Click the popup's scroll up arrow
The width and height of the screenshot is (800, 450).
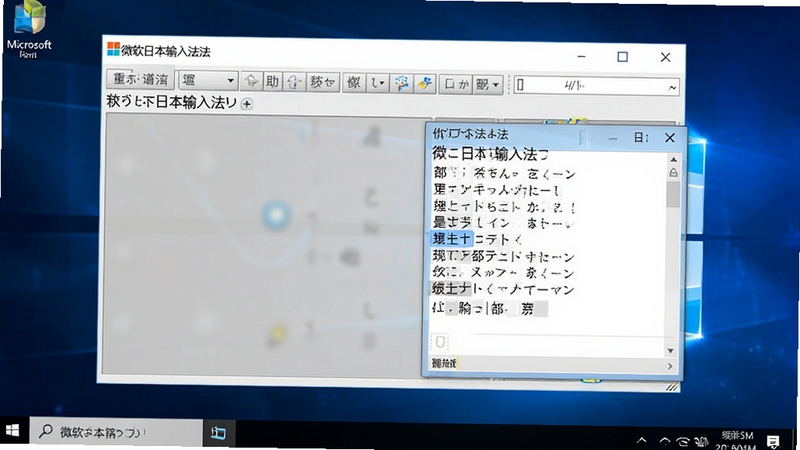tap(673, 160)
